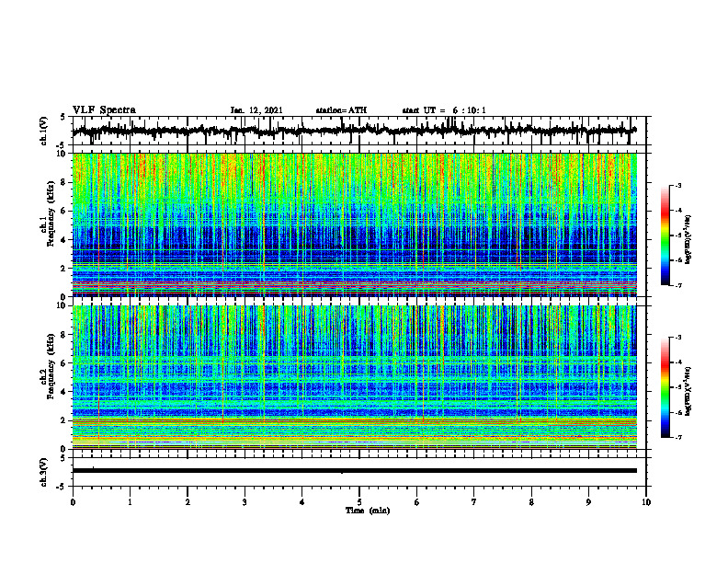Click the ch.2 spectrogram color bar
Screen dimensions: 728x563
665,387
